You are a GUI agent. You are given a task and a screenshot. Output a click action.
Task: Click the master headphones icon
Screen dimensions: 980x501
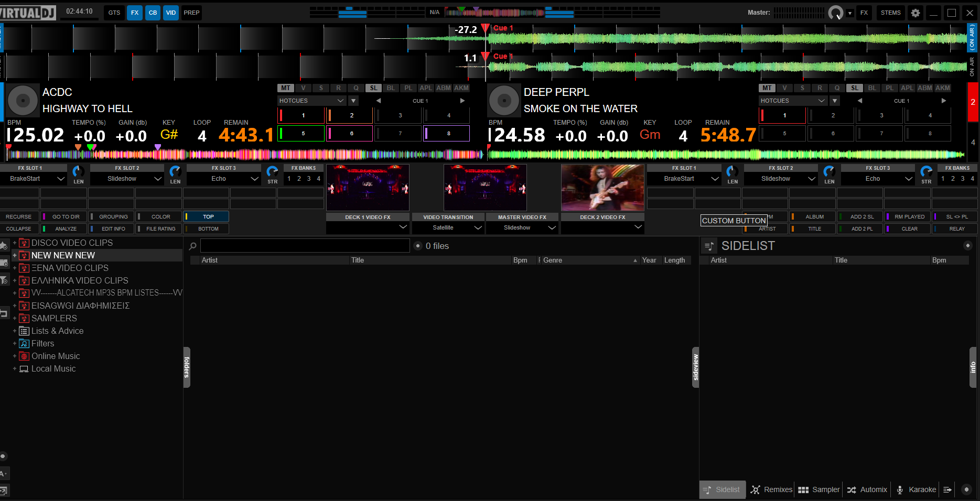pos(835,13)
